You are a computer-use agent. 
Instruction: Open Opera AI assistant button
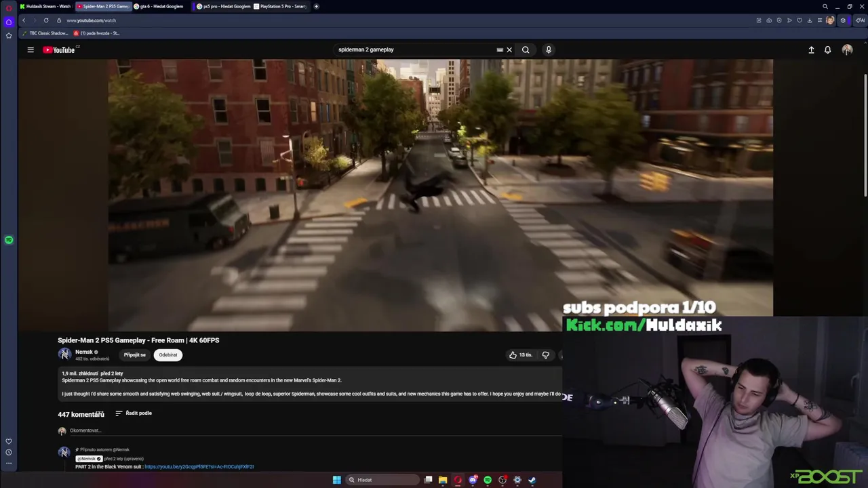pyautogui.click(x=860, y=20)
